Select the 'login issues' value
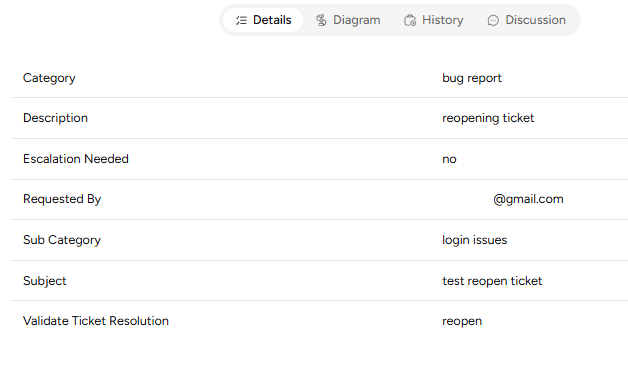Screen dimensions: 628x378 pyautogui.click(x=475, y=240)
